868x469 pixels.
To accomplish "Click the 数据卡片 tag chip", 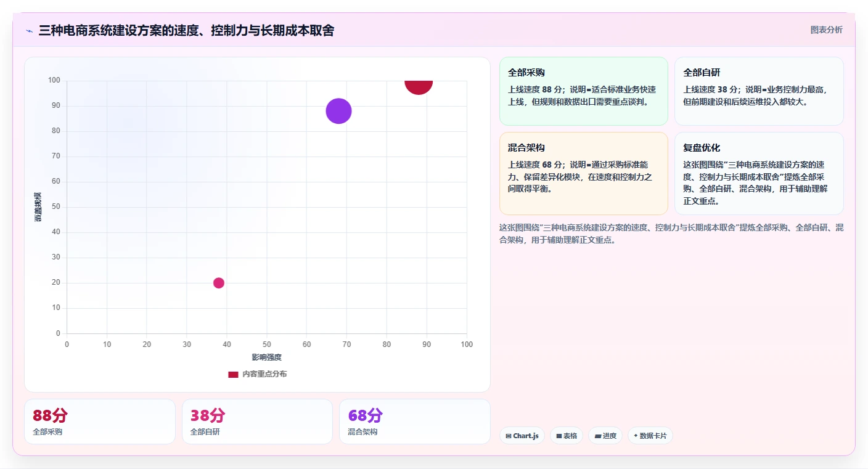I will point(650,436).
